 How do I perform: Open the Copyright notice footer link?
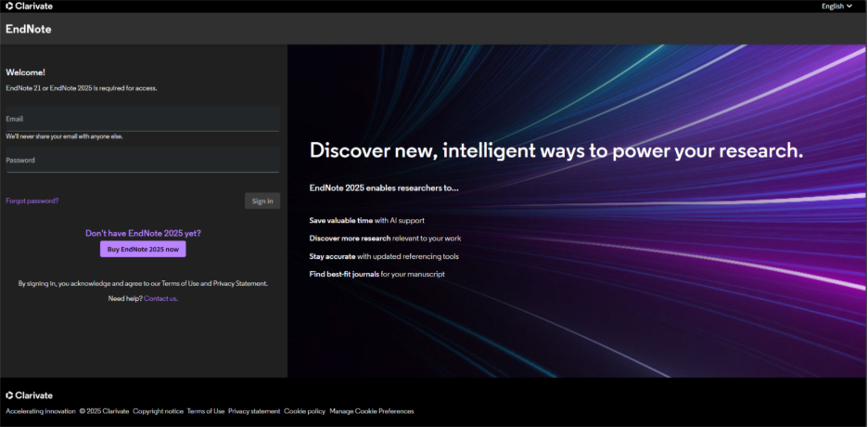coord(158,411)
